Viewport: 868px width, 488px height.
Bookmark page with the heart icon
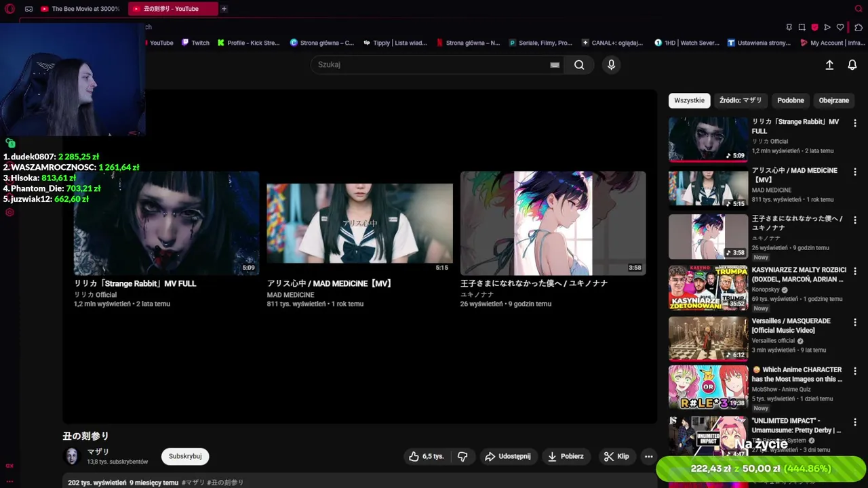840,27
